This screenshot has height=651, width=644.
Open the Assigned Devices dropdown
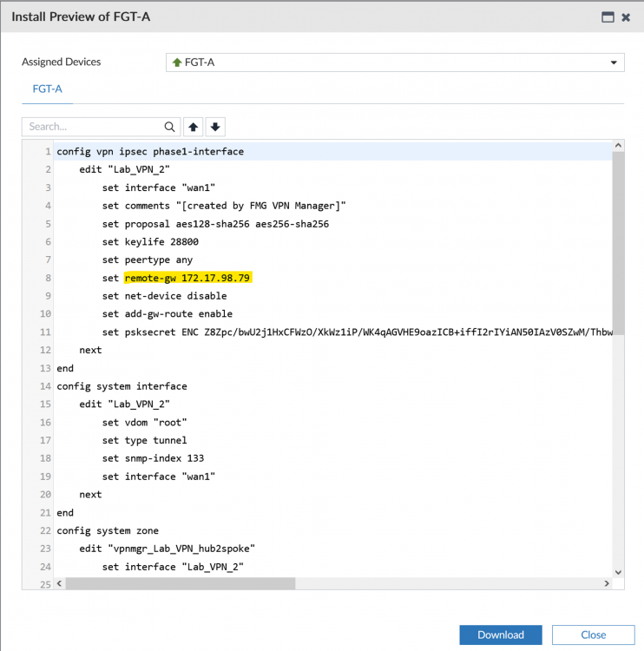point(394,62)
